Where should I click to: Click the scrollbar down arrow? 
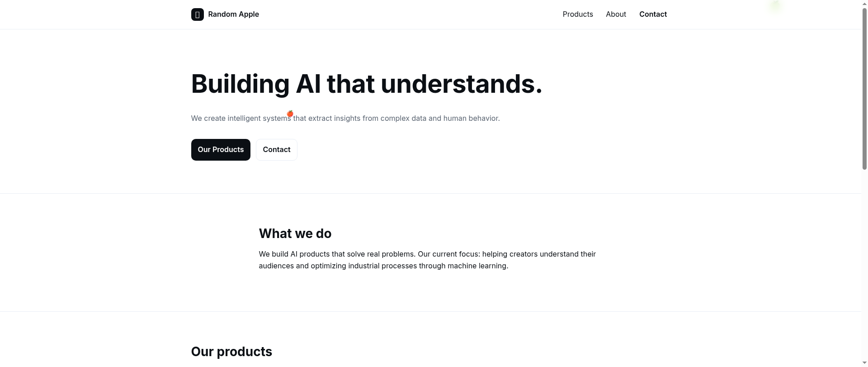(x=864, y=363)
